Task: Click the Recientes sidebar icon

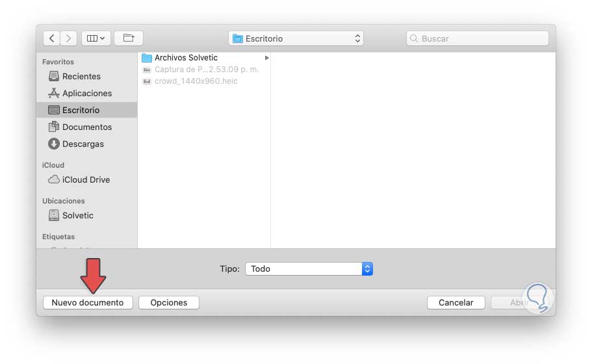Action: (x=54, y=76)
